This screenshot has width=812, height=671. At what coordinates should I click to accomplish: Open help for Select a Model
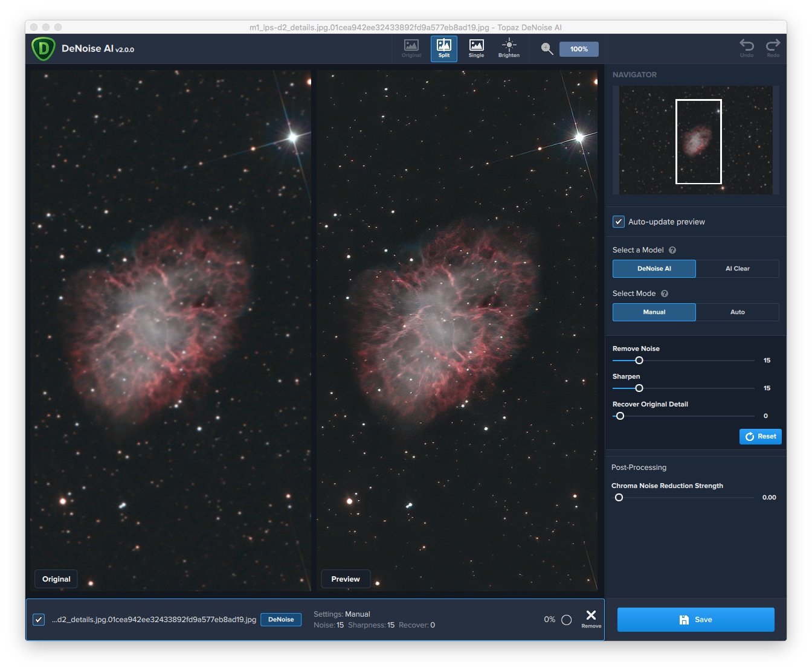pos(672,250)
